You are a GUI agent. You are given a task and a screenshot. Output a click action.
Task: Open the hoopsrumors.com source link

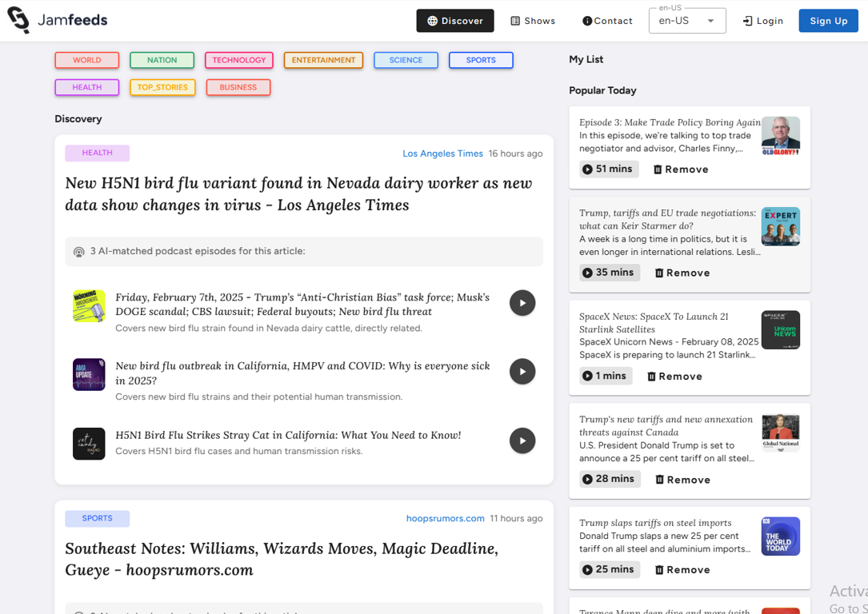pyautogui.click(x=445, y=518)
